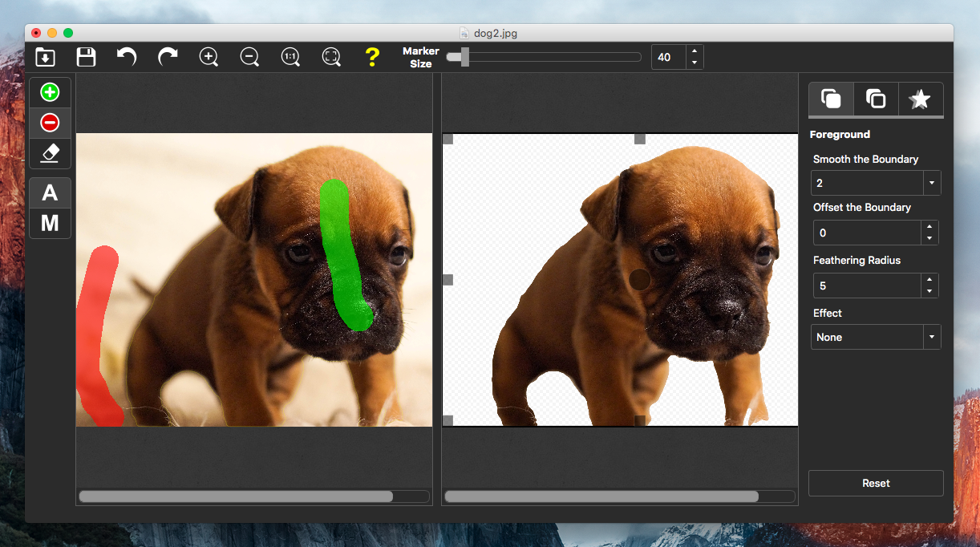The width and height of the screenshot is (980, 547).
Task: Open the Background settings tab
Action: point(876,99)
